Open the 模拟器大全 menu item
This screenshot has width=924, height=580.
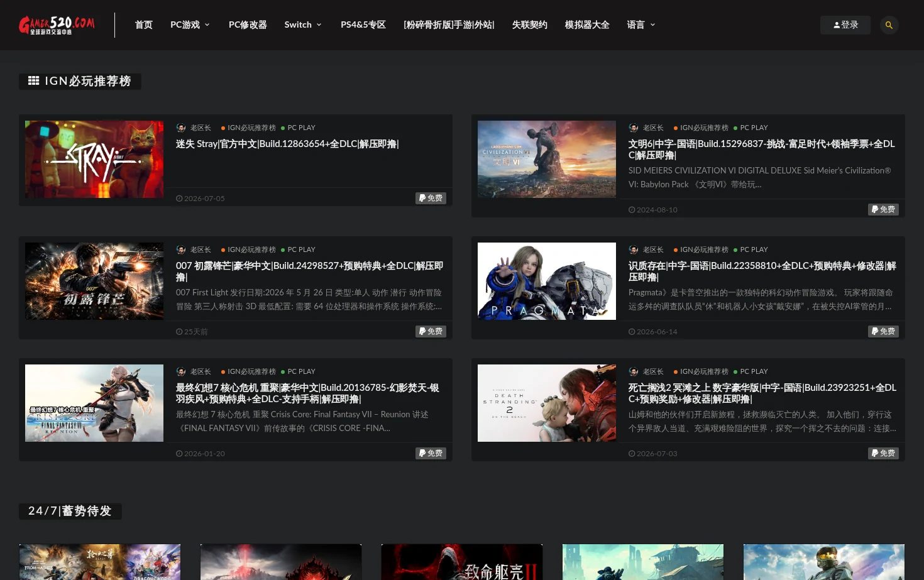pos(587,25)
